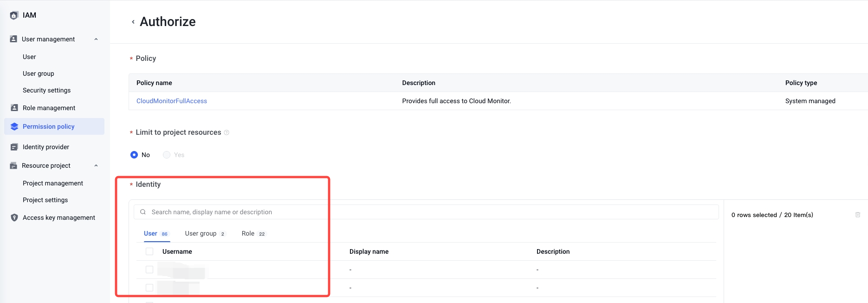Open the CloudMonitorFullAccess policy link
The height and width of the screenshot is (303, 868).
172,101
